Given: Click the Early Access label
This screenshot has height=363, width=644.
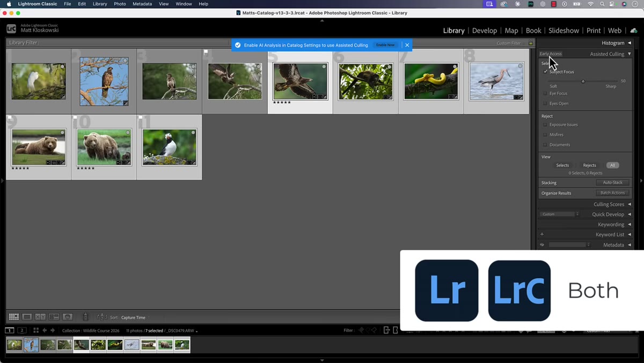Looking at the screenshot, I should 551,54.
